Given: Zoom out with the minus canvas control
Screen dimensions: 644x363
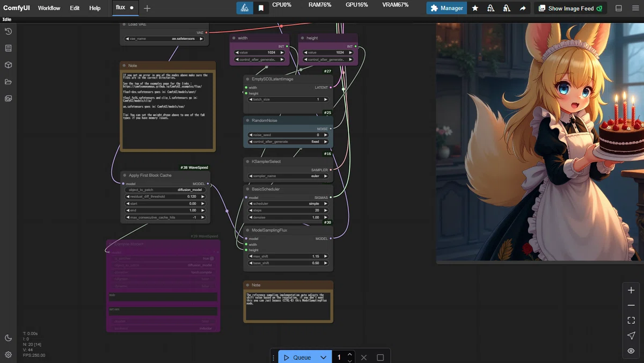Looking at the screenshot, I should click(631, 305).
